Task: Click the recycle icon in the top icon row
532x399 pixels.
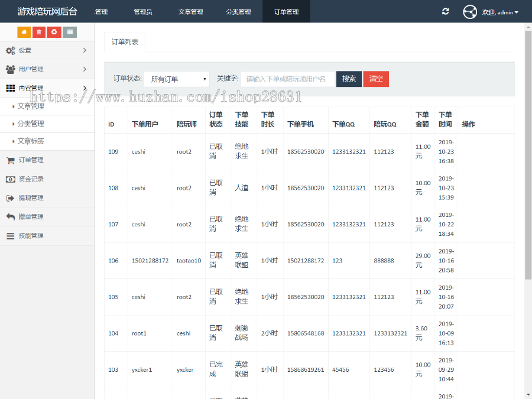Action: coord(53,32)
